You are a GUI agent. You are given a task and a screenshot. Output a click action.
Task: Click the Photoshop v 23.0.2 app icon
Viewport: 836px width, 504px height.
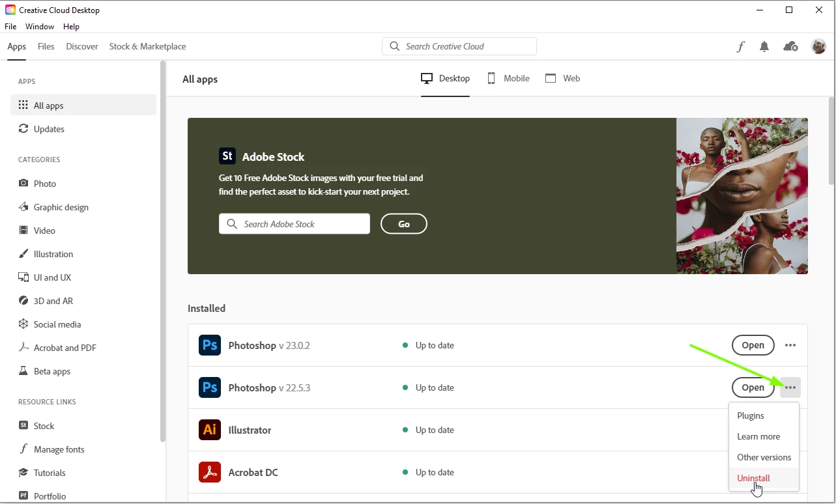(210, 345)
